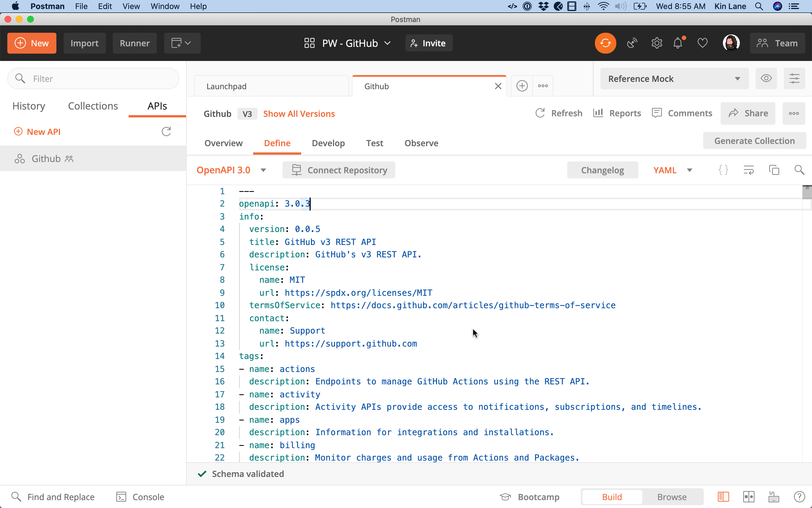Open a new tab with plus icon
This screenshot has height=508, width=812.
pos(522,86)
